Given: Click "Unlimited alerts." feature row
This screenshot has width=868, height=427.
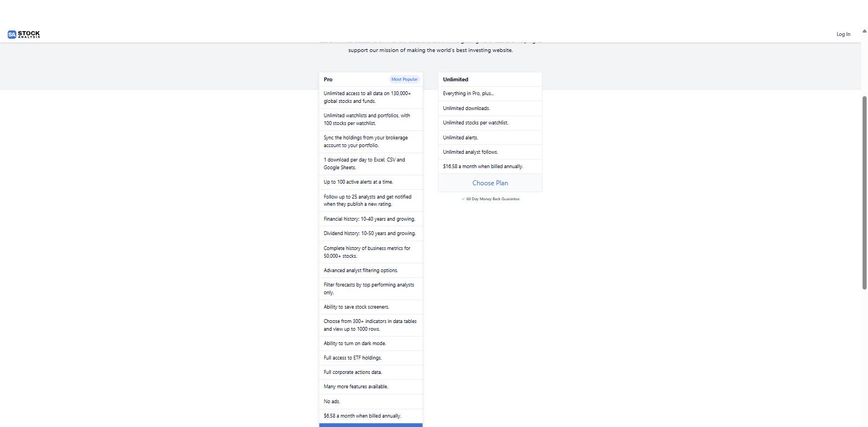Looking at the screenshot, I should 490,138.
